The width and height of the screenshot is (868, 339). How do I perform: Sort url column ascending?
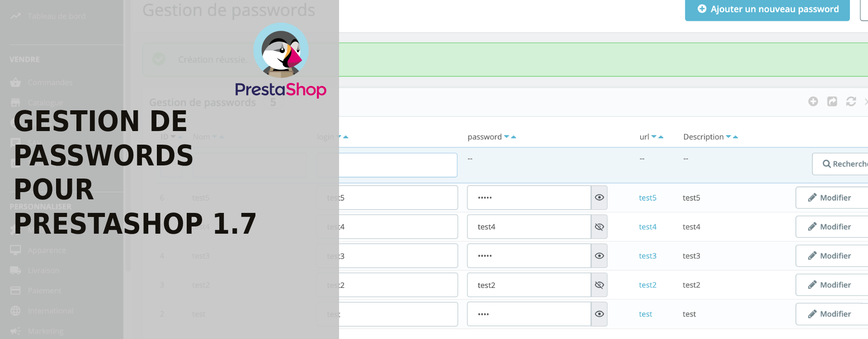[x=661, y=137]
